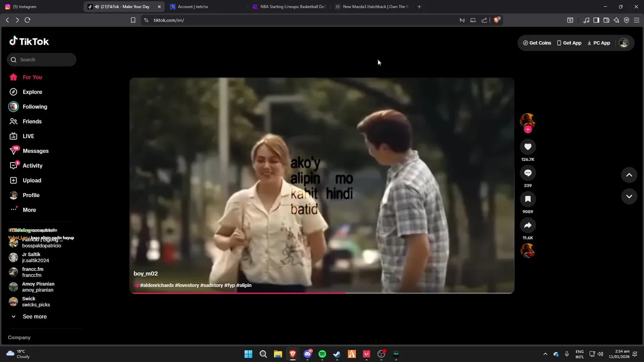The height and width of the screenshot is (362, 644).
Task: Open the creator avatar above the like button
Action: 527,121
